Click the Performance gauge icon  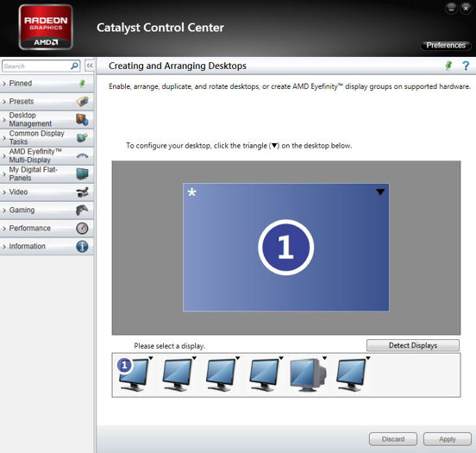pyautogui.click(x=82, y=228)
